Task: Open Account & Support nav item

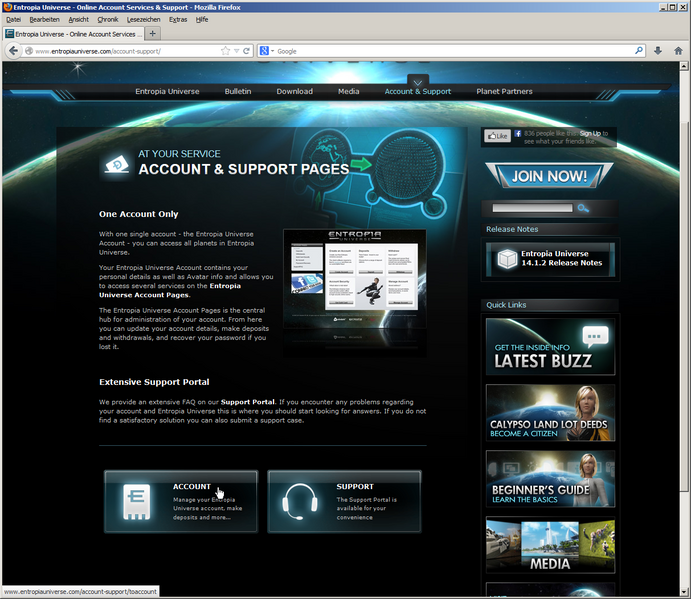Action: [418, 91]
